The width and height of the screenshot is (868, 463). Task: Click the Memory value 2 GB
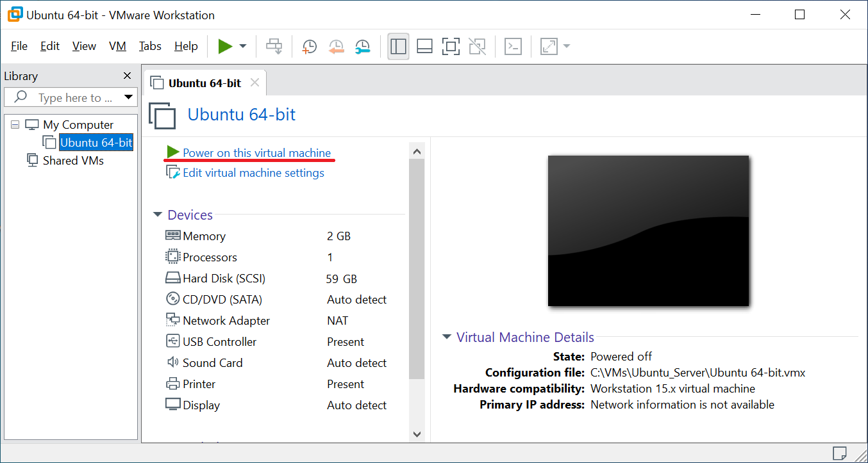(338, 236)
